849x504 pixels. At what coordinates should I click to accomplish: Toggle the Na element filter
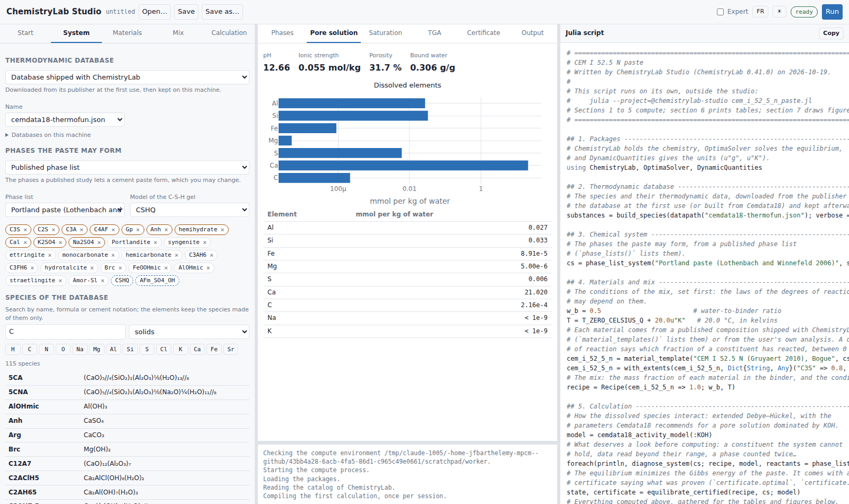tap(80, 349)
